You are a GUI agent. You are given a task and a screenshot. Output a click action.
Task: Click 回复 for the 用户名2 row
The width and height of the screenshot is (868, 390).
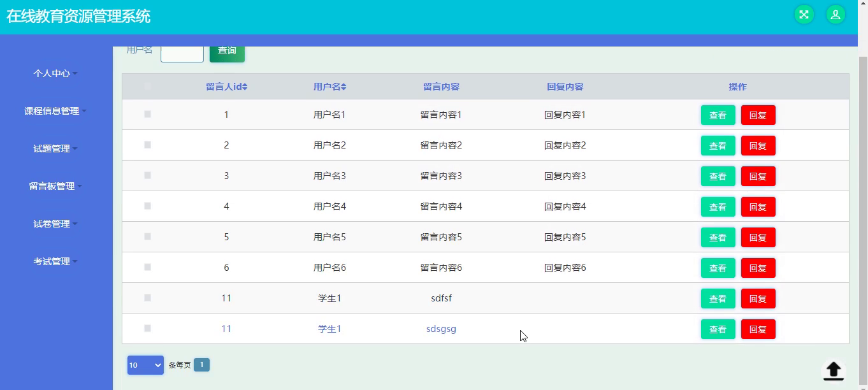tap(758, 146)
